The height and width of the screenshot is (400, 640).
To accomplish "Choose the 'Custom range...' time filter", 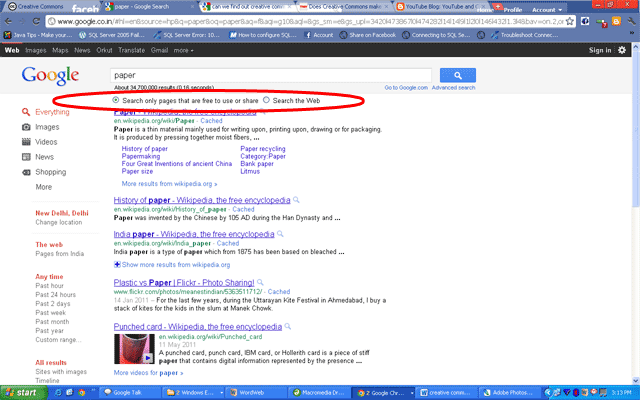I will (x=58, y=340).
